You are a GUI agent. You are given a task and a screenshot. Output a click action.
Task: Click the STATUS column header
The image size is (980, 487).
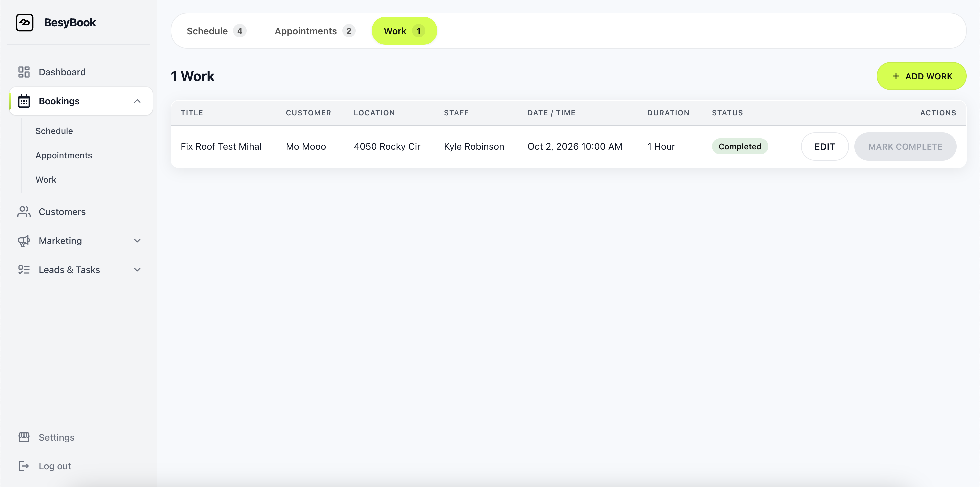point(727,113)
